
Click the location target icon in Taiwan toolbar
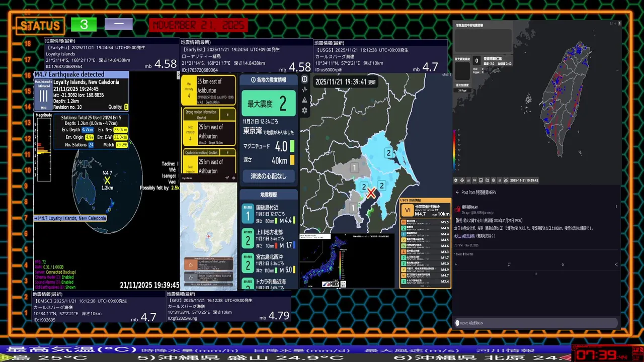click(462, 180)
